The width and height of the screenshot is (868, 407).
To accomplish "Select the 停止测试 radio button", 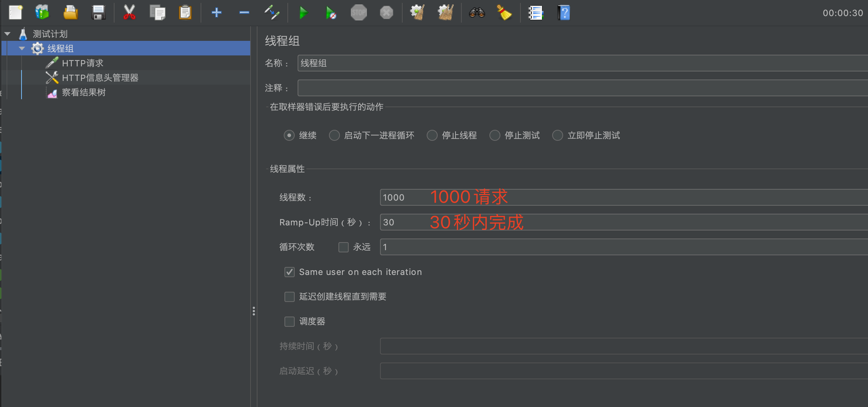I will (495, 135).
